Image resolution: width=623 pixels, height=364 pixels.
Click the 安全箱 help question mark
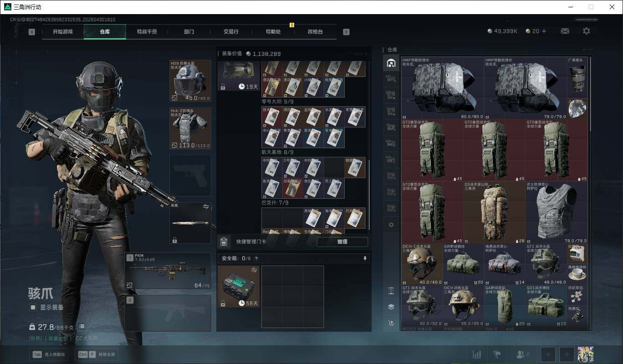(256, 258)
